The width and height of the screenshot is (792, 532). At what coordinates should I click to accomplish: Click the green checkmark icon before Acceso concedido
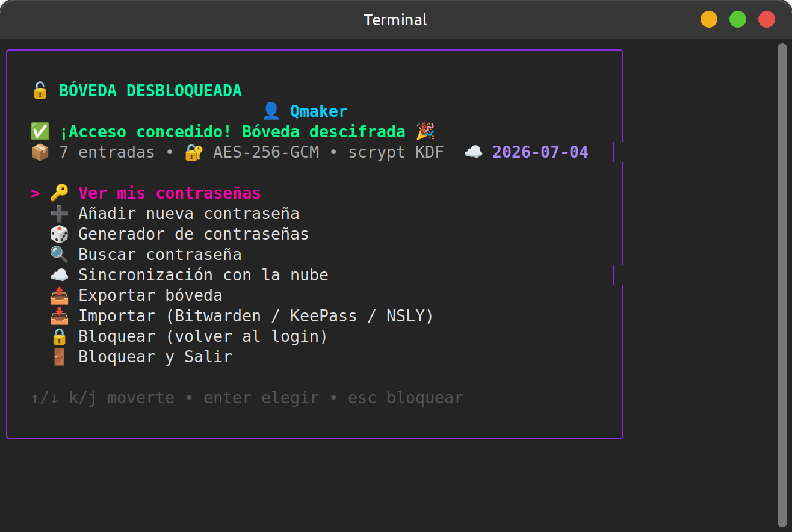click(x=40, y=132)
